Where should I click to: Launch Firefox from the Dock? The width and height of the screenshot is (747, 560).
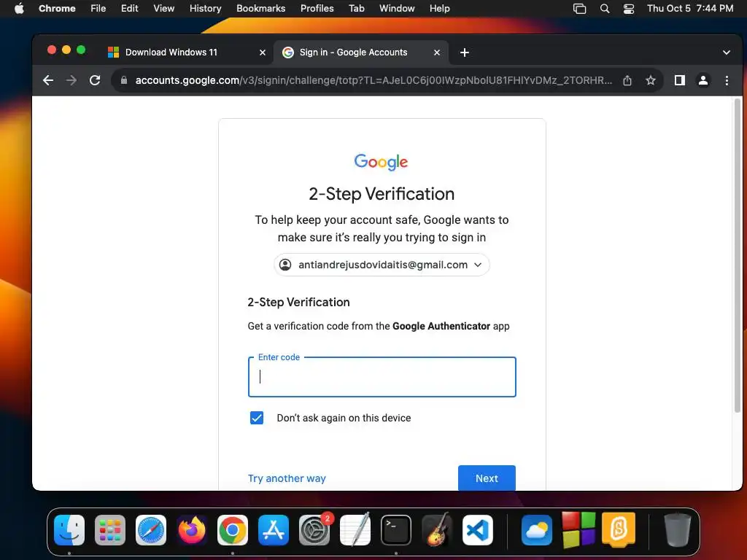click(192, 530)
